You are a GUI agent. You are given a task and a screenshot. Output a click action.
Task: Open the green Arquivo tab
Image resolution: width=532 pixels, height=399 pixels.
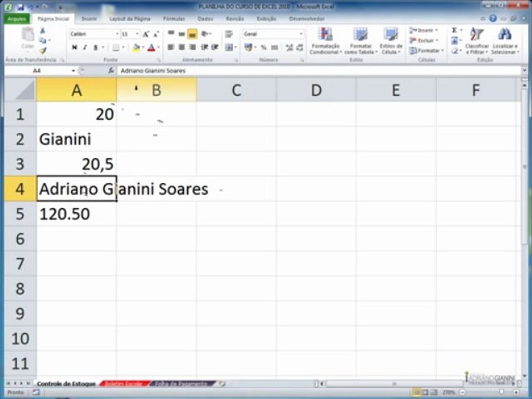point(17,19)
